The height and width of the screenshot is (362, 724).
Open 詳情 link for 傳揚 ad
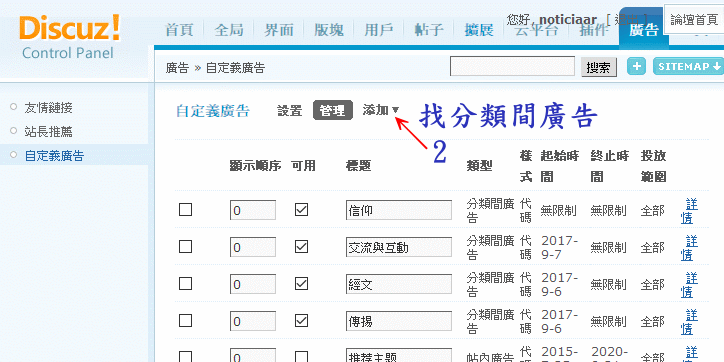click(689, 322)
